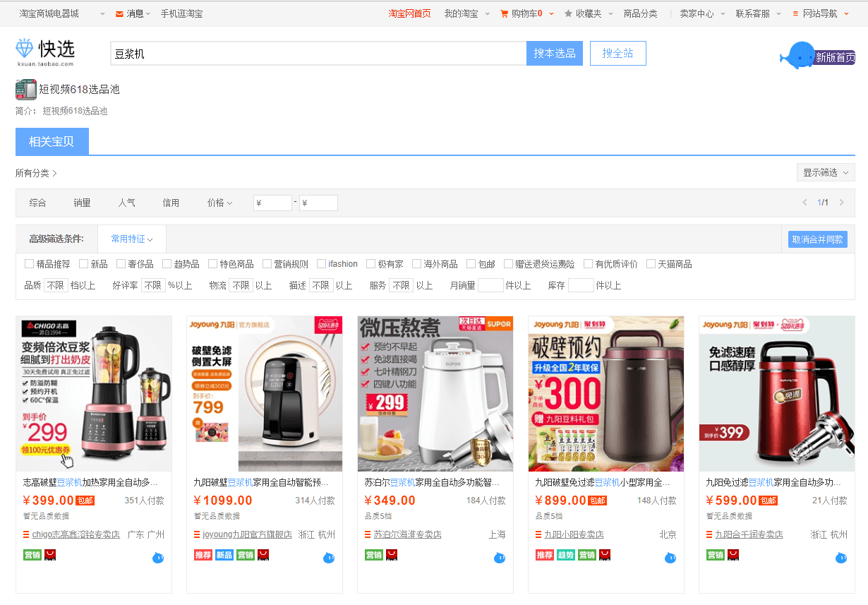
Task: Click the 短视频618选品池 pool thumbnail icon
Action: coord(26,90)
